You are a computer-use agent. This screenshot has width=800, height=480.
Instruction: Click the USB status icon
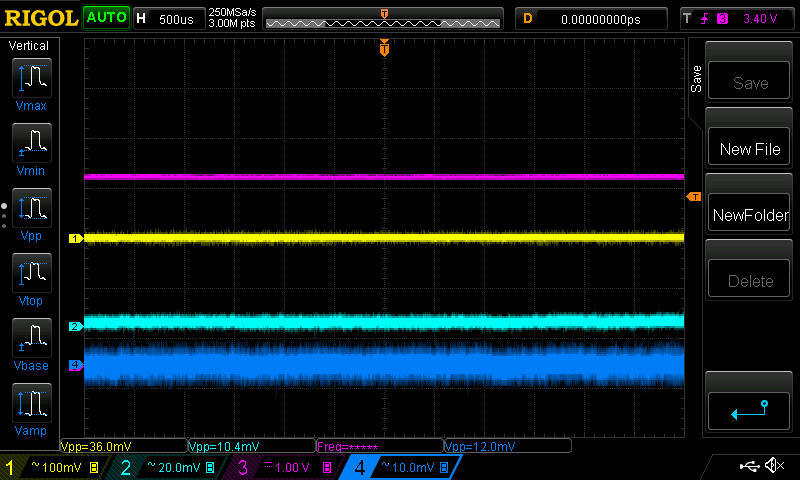tap(748, 466)
